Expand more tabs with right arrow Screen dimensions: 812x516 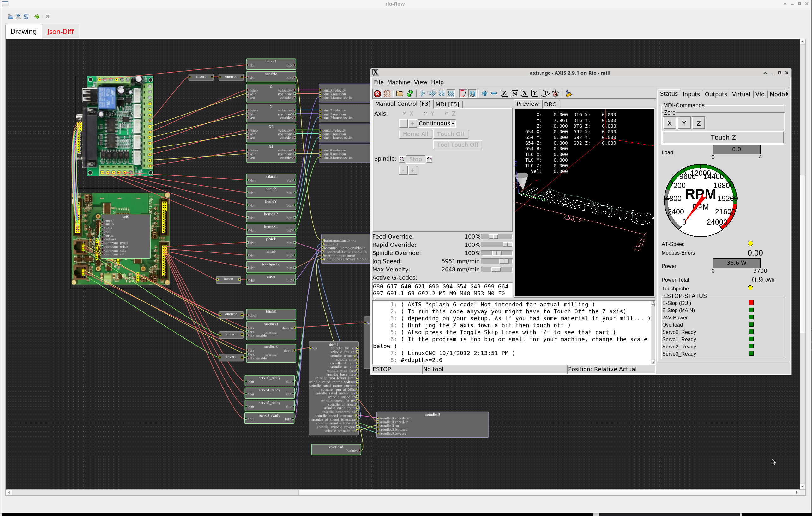[x=787, y=94]
